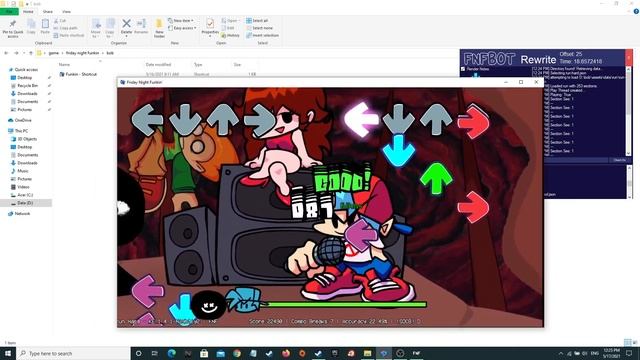640x360 pixels.
Task: Click the FNFBOT button below the log
Action: tap(619, 160)
